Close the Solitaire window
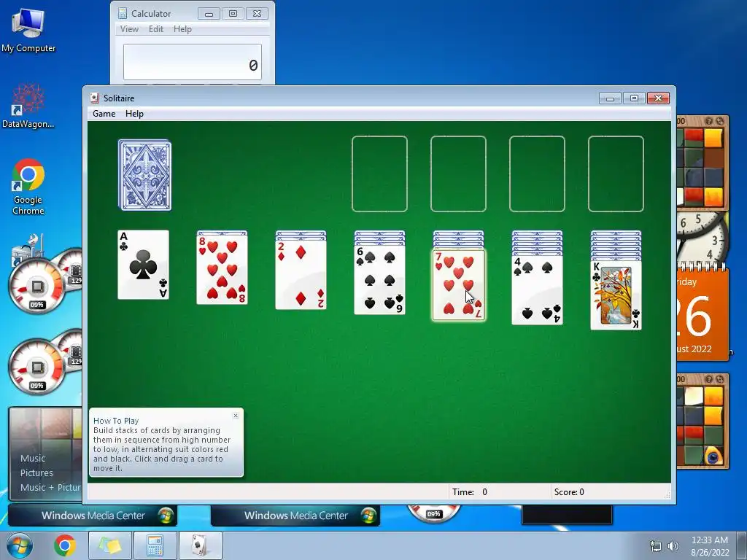Image resolution: width=747 pixels, height=560 pixels. point(659,98)
